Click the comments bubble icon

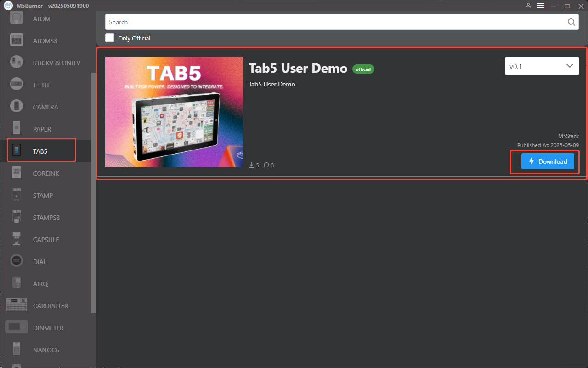click(266, 165)
